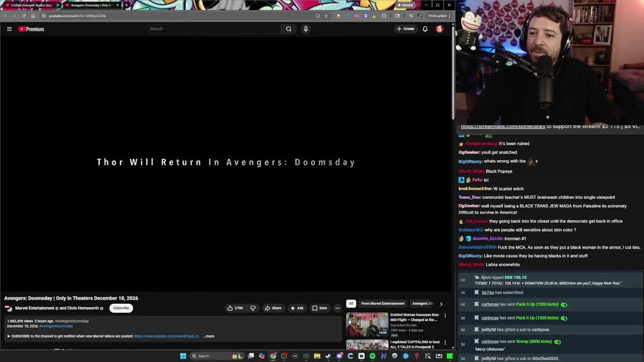This screenshot has width=644, height=362.
Task: Select the Avengers: Do… filter chip
Action: pos(423,304)
